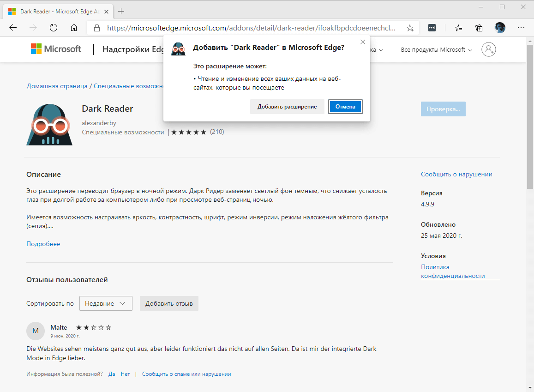Click the (210) reviews count
Image resolution: width=534 pixels, height=392 pixels.
(217, 132)
